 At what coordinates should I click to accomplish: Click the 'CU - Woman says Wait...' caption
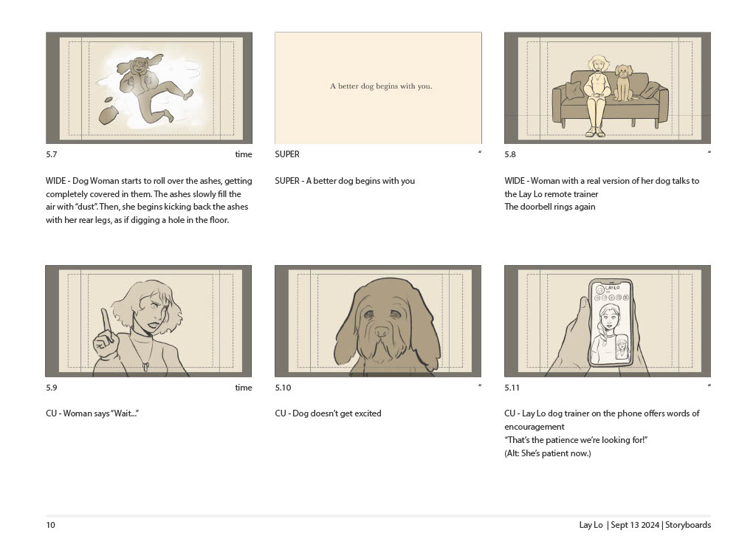point(92,413)
